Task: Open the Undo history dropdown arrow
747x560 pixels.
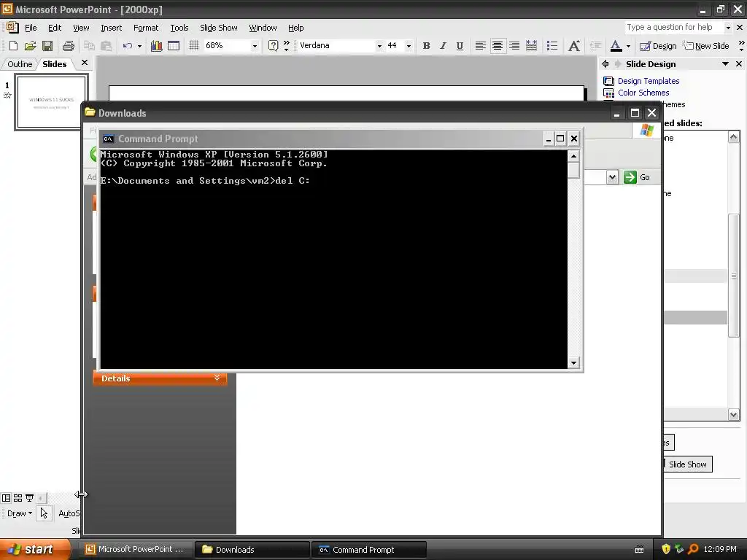Action: (x=139, y=46)
